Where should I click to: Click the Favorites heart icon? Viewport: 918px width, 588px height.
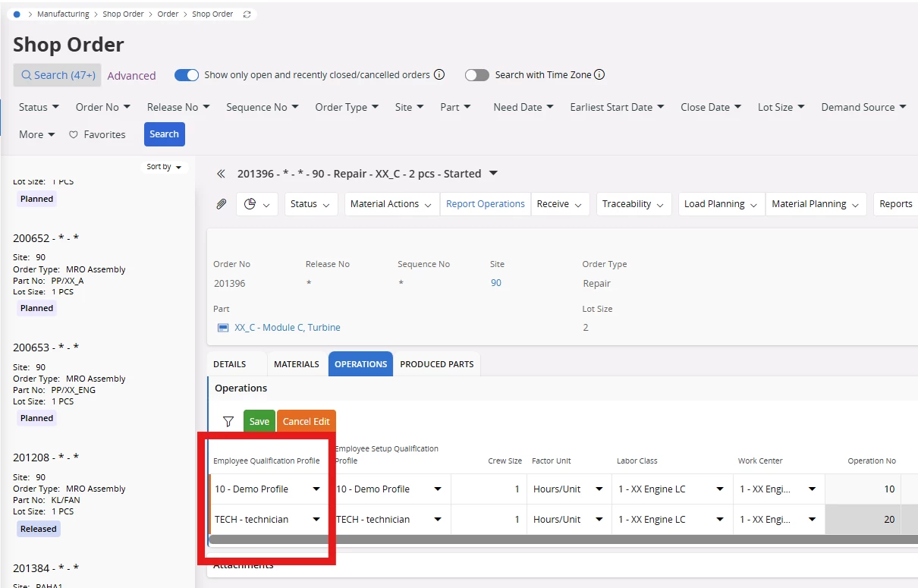pos(74,135)
